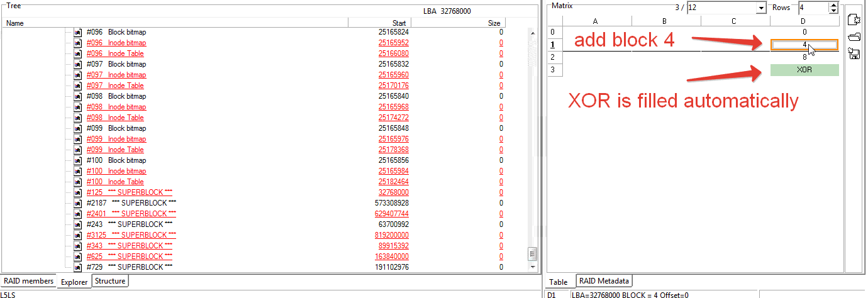Click icon of #097 Inode bitmap row
This screenshot has width=868, height=298.
coord(78,75)
